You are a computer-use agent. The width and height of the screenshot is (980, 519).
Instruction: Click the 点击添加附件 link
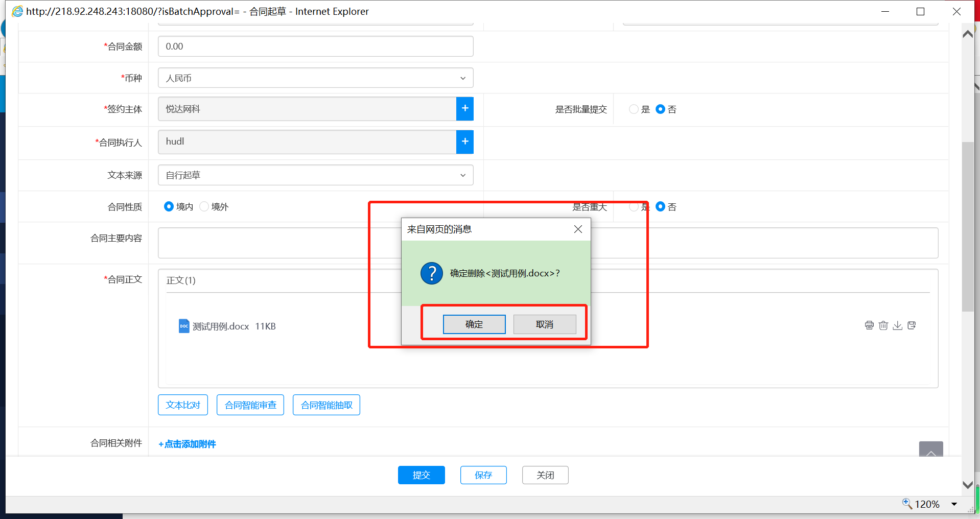(188, 444)
